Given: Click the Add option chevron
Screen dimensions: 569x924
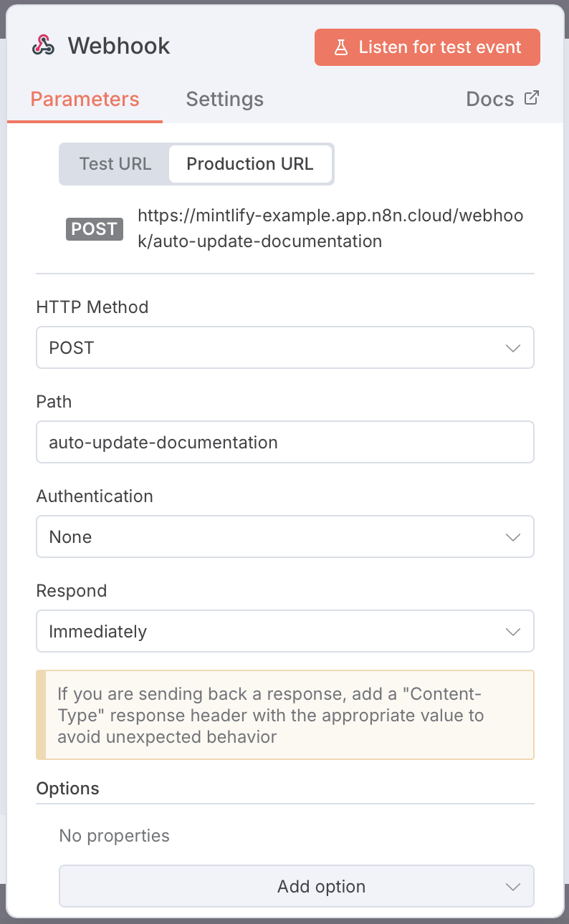Looking at the screenshot, I should click(513, 886).
